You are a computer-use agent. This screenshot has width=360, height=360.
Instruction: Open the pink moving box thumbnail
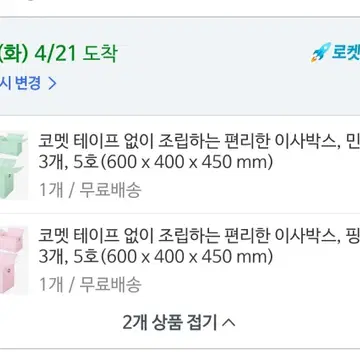pyautogui.click(x=14, y=260)
